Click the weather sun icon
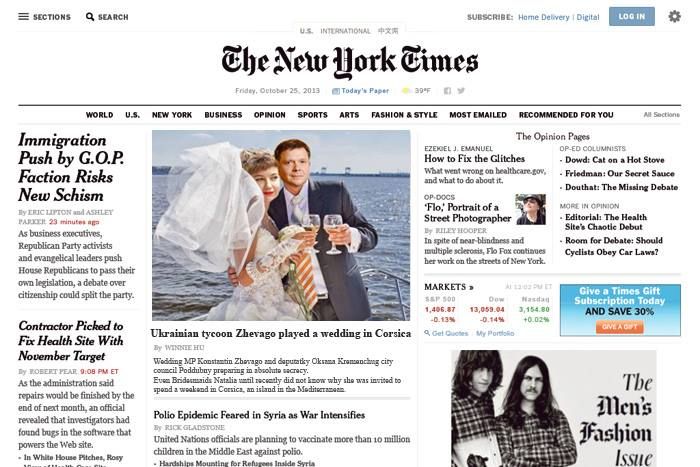 pos(406,91)
